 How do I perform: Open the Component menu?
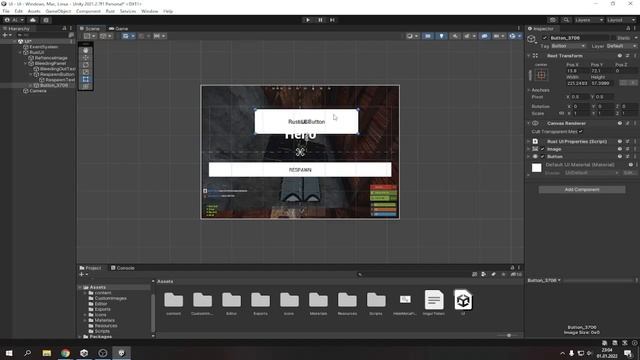tap(89, 11)
